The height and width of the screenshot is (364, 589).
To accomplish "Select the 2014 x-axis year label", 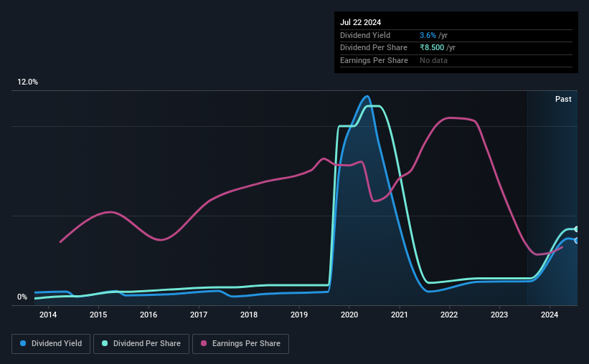I will [48, 315].
